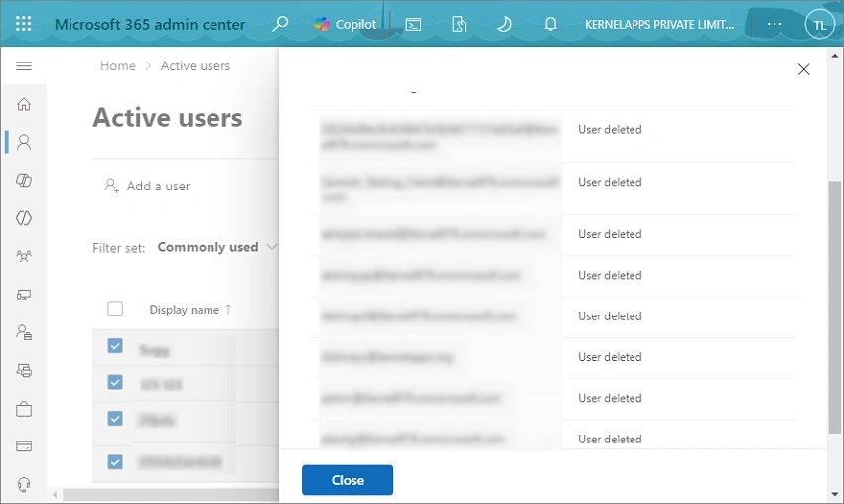This screenshot has width=844, height=504.
Task: Open TL account avatar menu
Action: (x=819, y=25)
